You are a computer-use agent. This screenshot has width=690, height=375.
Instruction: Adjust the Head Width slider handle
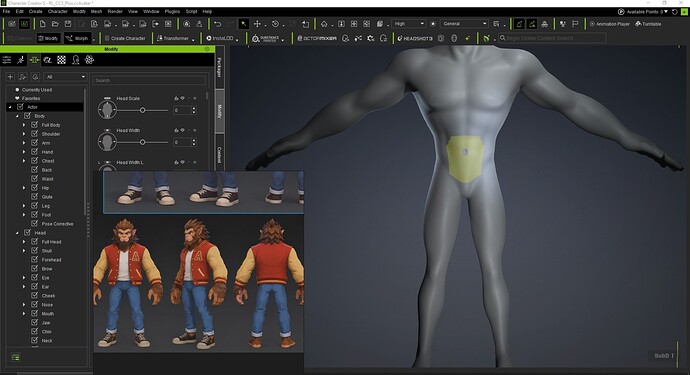click(143, 142)
